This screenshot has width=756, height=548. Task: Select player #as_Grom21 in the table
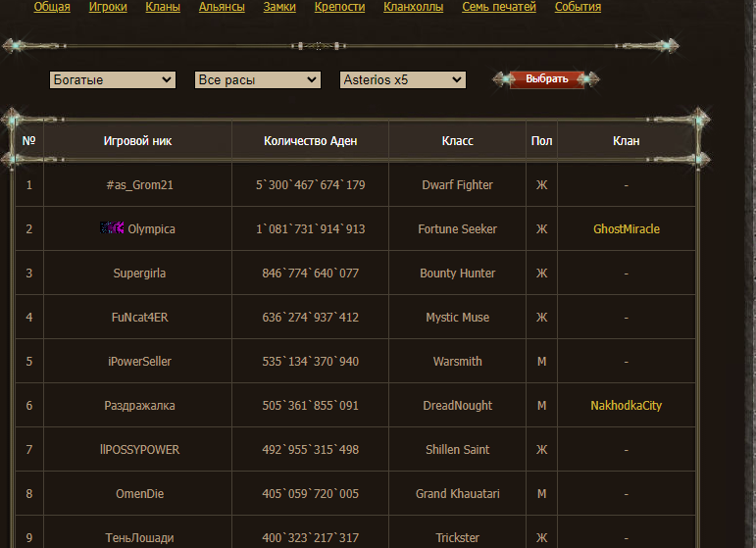pos(138,185)
